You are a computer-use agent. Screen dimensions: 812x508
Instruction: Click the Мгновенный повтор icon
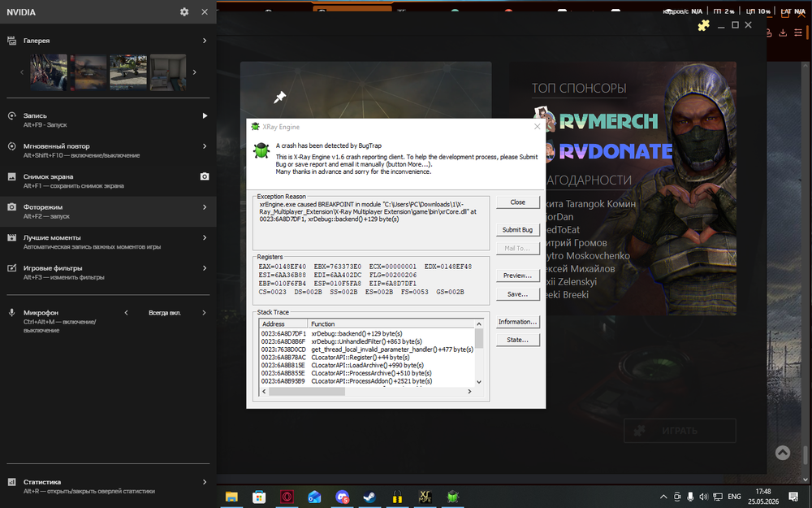11,146
